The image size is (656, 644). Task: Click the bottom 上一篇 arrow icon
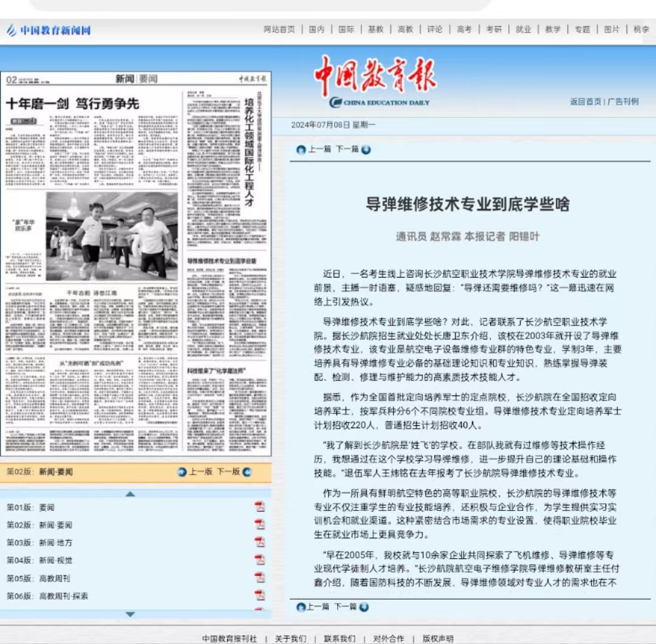click(301, 607)
